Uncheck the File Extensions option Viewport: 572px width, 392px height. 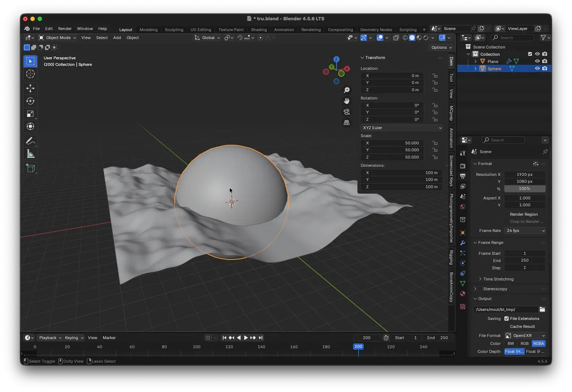coord(507,319)
